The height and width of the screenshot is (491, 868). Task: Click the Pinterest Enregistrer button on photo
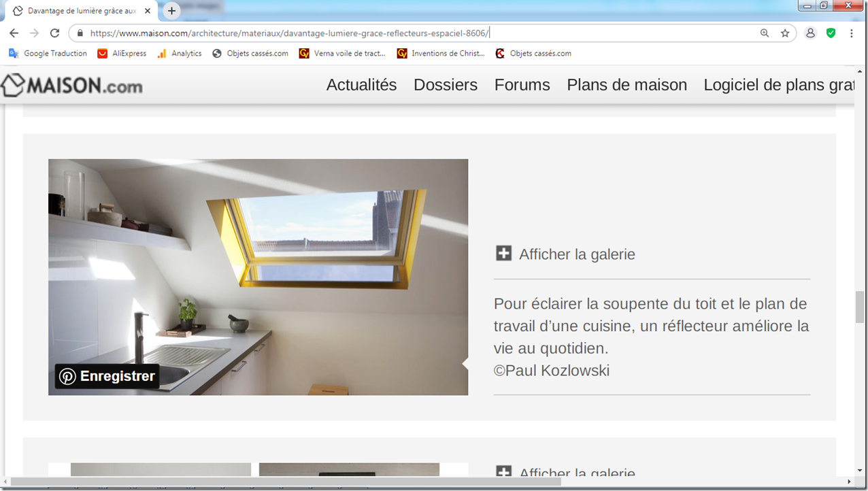click(x=107, y=376)
